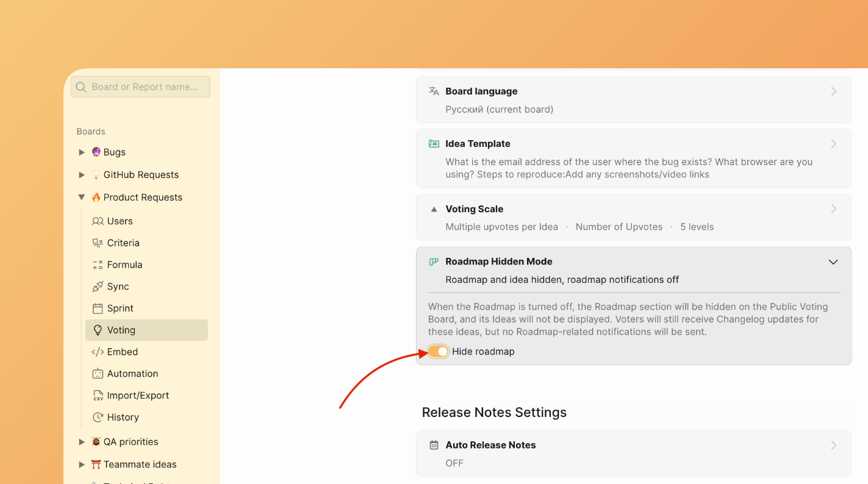Switch to the Users section
Viewport: 868px width, 484px height.
(118, 221)
